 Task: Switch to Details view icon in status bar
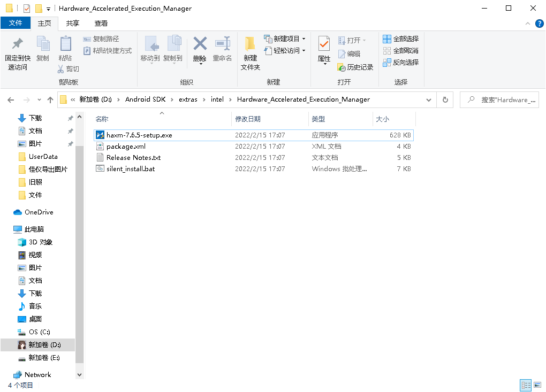tap(526, 385)
